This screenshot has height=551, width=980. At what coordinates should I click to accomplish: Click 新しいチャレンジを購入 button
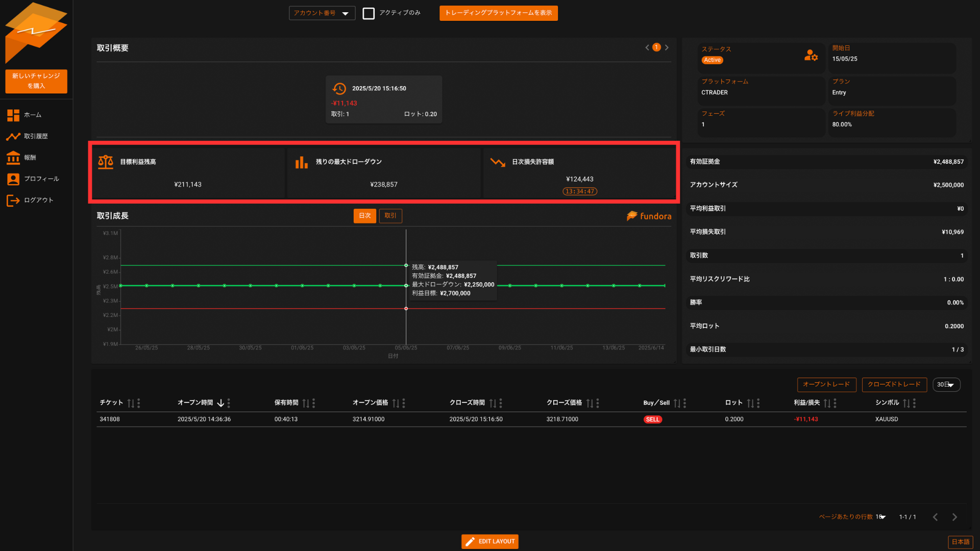(36, 81)
